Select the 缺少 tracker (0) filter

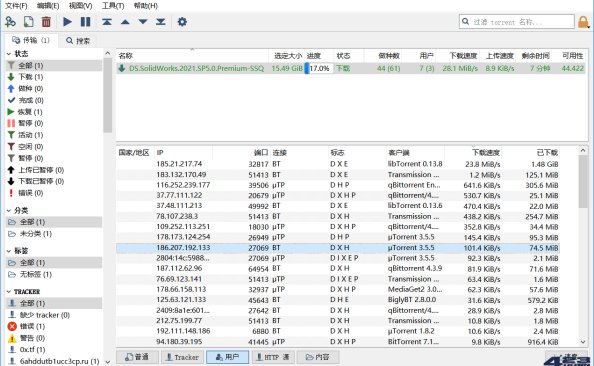click(54, 315)
